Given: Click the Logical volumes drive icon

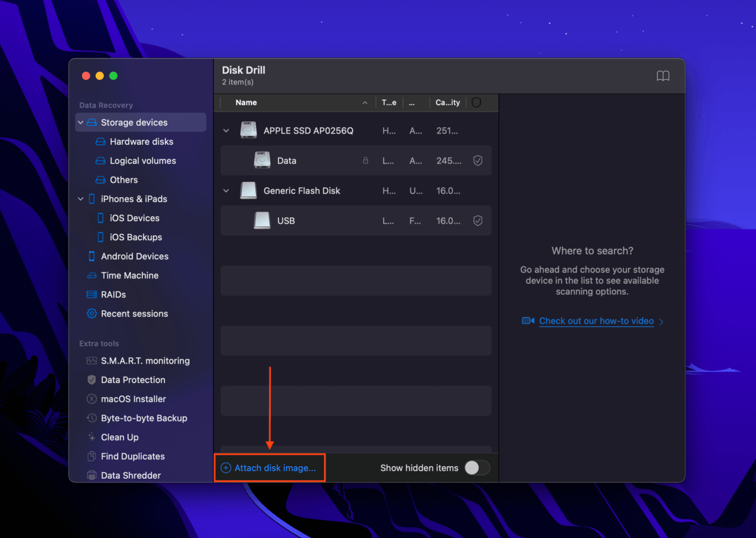Looking at the screenshot, I should [x=100, y=161].
